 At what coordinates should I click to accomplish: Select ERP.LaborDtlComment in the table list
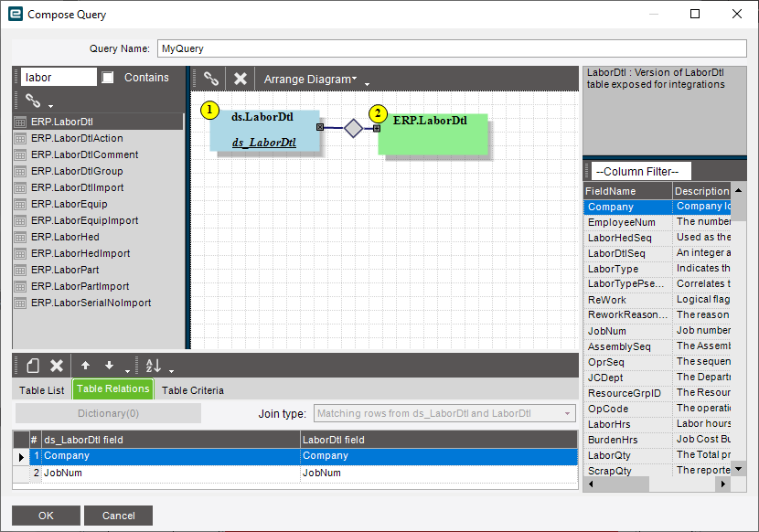pyautogui.click(x=98, y=154)
